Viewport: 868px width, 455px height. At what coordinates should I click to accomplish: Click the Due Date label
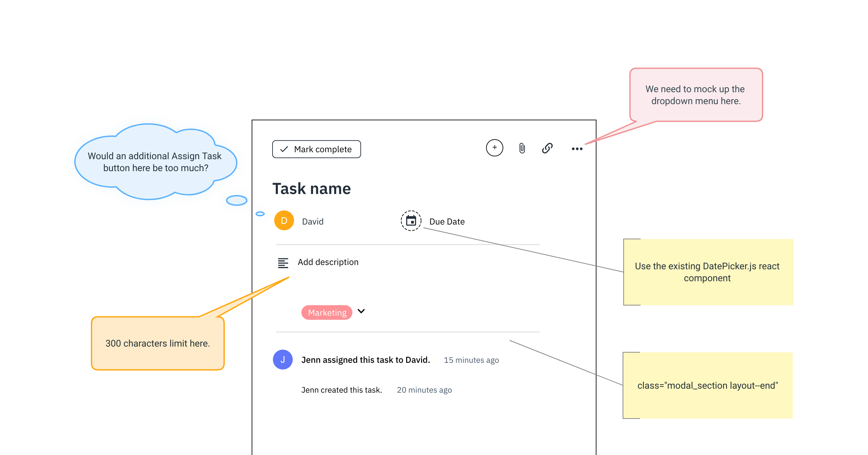(447, 222)
